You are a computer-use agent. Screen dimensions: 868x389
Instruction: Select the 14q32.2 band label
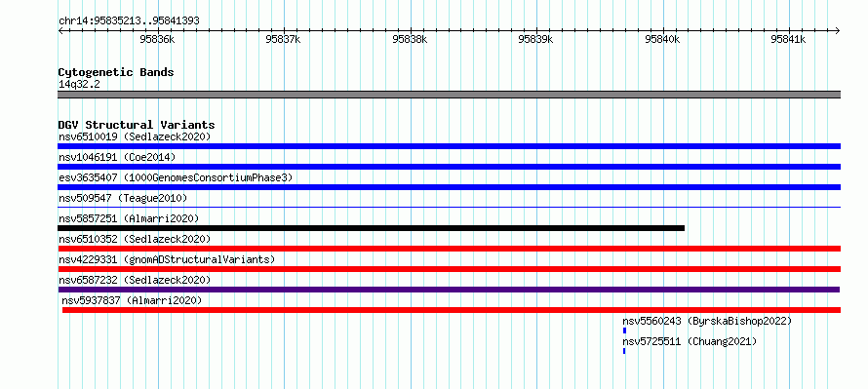pos(79,85)
